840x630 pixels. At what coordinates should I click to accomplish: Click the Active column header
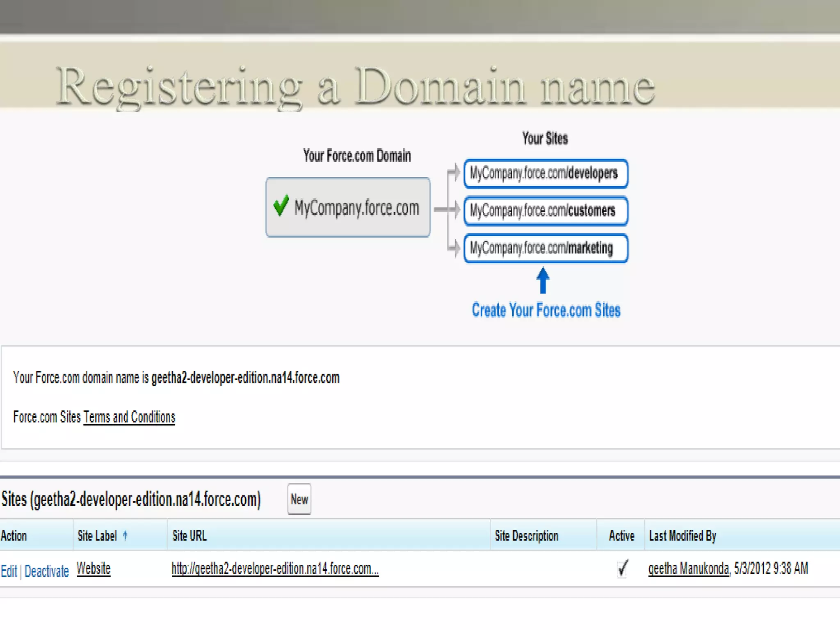[621, 536]
